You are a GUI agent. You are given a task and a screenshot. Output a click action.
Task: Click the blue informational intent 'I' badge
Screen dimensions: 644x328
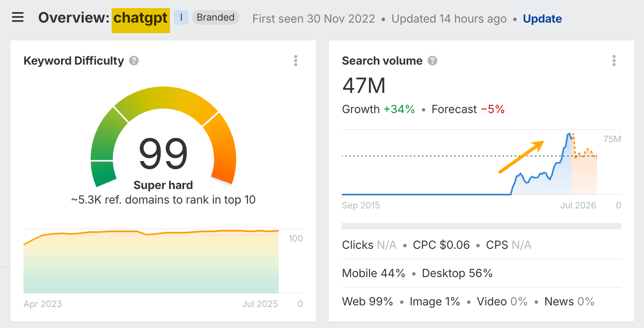[x=181, y=17]
